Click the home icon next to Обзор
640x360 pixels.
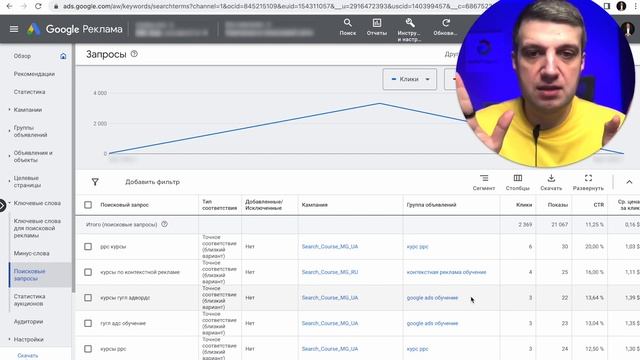point(63,56)
